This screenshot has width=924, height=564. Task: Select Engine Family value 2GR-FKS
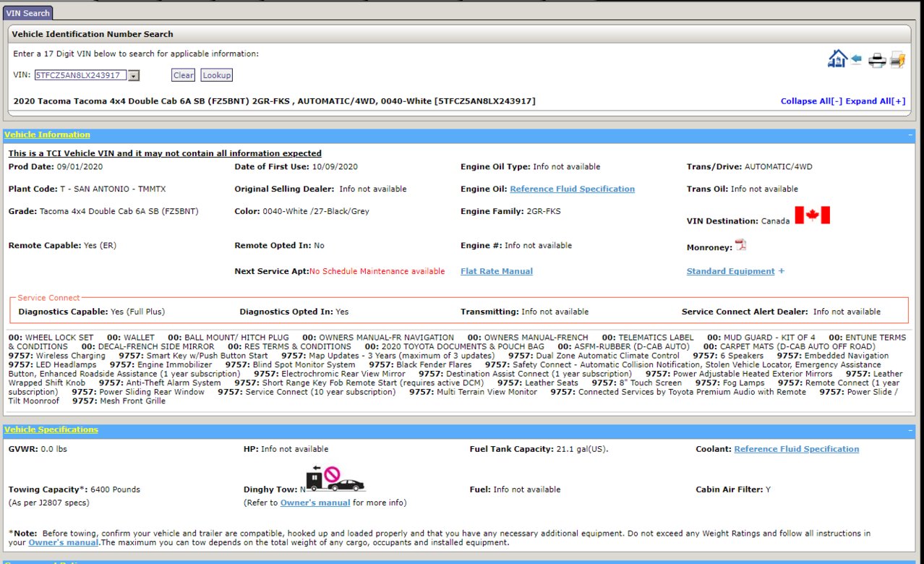click(543, 211)
